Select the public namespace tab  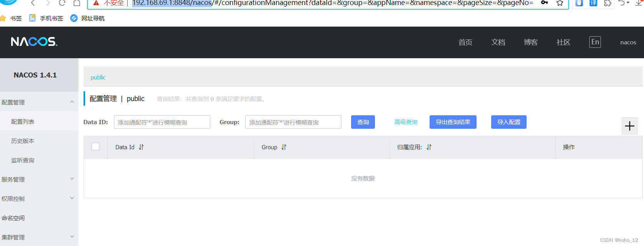pyautogui.click(x=98, y=78)
